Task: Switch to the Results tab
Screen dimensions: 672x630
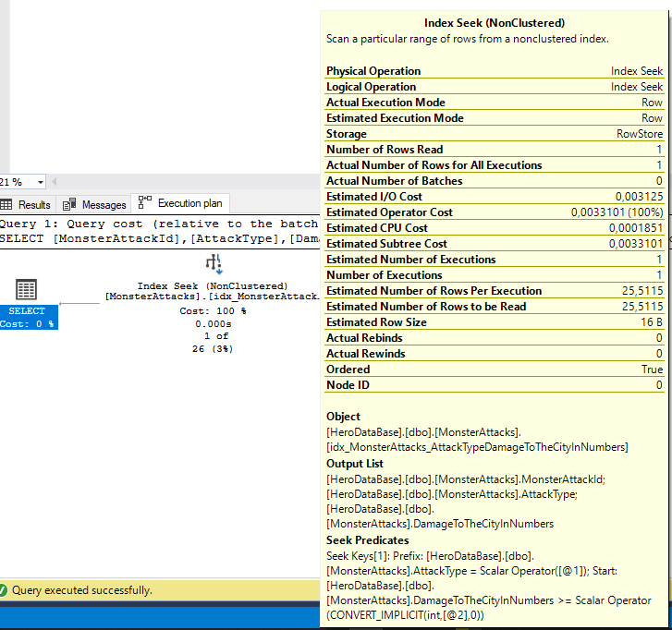Action: point(28,205)
